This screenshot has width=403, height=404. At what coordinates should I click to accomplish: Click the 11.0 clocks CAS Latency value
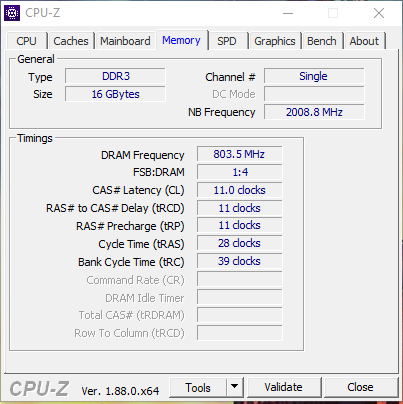[239, 190]
